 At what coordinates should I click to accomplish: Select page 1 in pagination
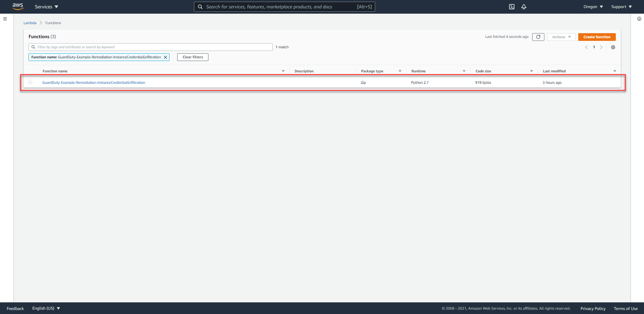tap(594, 47)
